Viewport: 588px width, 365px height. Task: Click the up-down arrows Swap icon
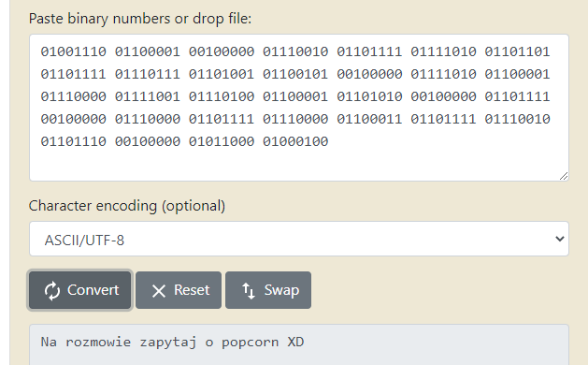249,291
